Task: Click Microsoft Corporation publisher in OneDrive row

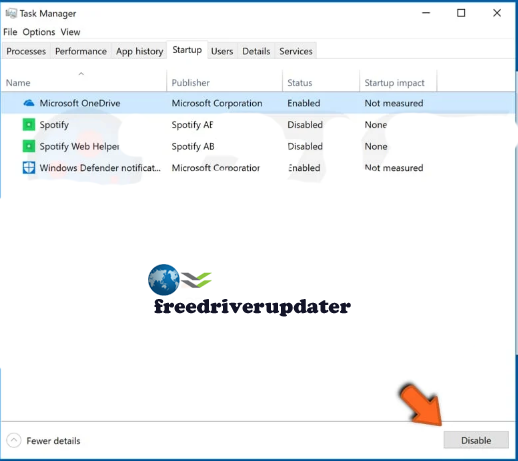Action: [217, 103]
